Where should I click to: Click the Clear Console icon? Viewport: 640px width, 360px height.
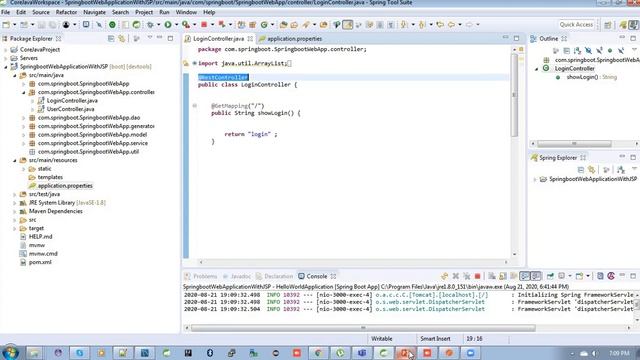pos(492,276)
